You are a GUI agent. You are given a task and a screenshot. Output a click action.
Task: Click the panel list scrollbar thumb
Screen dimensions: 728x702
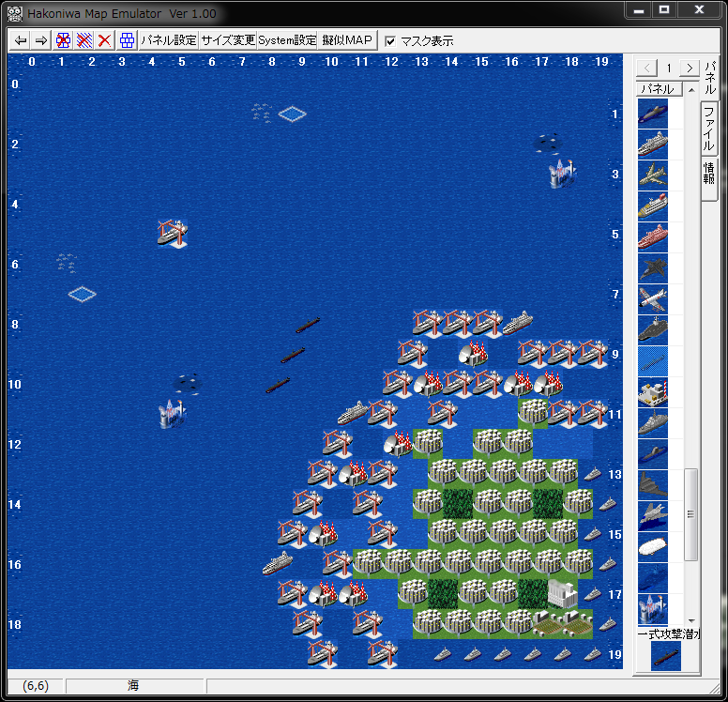click(x=690, y=514)
